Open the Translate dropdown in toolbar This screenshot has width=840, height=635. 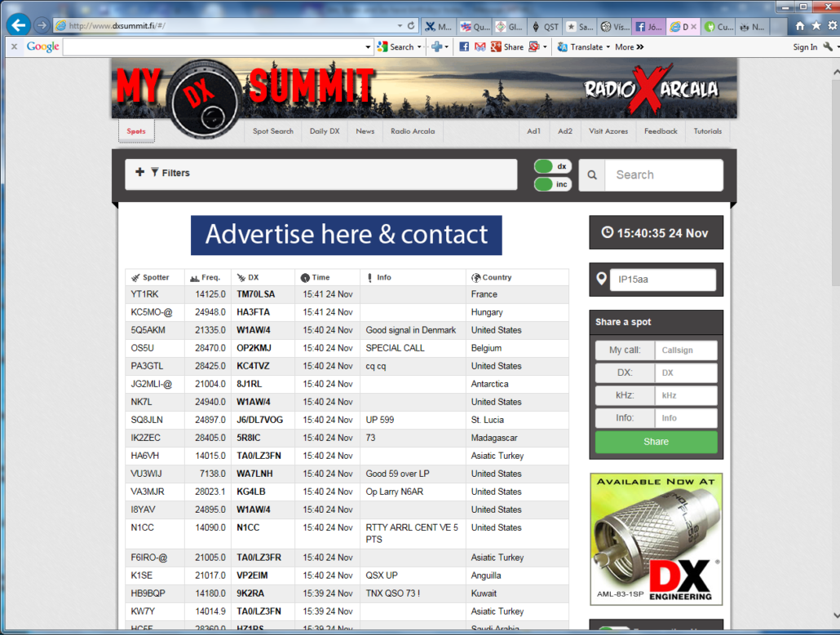point(608,47)
